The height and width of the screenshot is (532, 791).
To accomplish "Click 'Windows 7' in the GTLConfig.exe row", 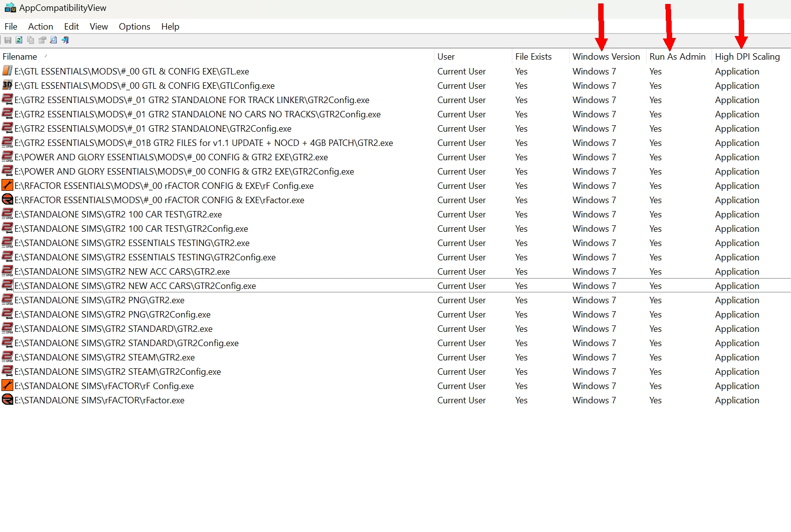I will (594, 86).
